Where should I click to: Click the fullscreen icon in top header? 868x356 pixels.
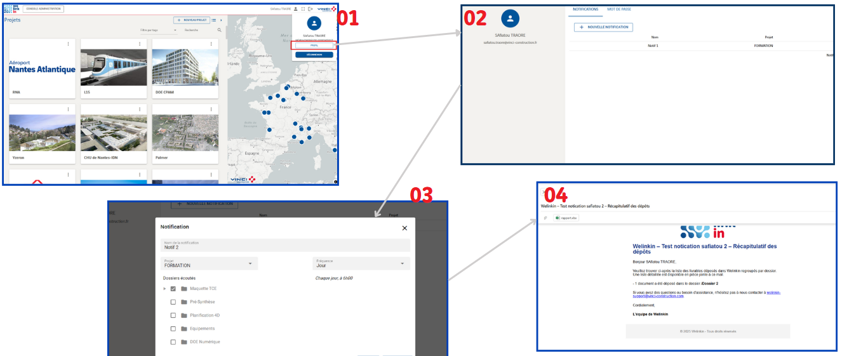click(x=303, y=9)
